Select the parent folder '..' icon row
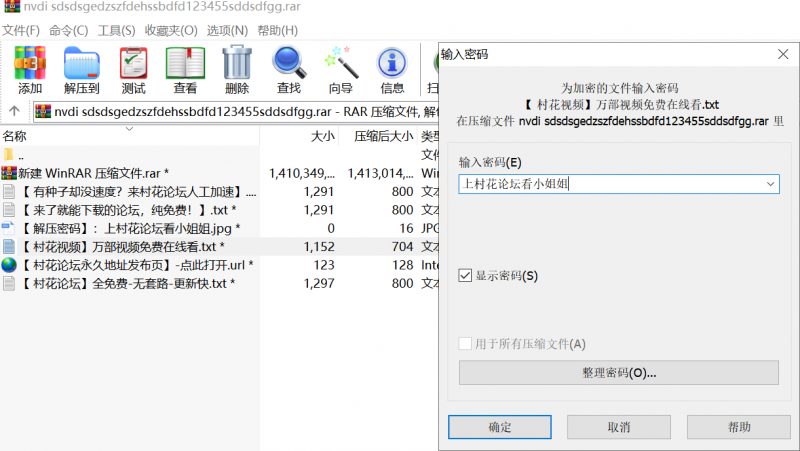Viewport: 800px width, 451px height. (9, 155)
